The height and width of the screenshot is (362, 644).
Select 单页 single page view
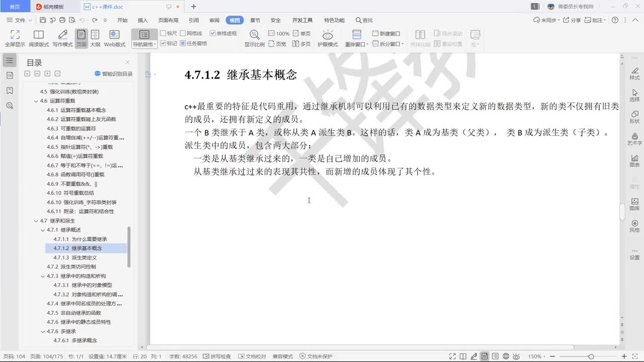[x=302, y=34]
